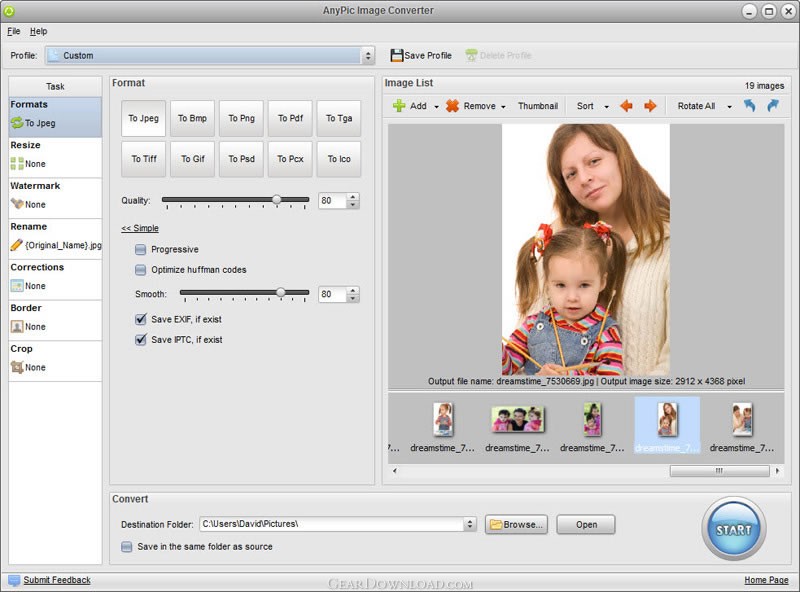Click the Quality slider handle
800x592 pixels.
coord(277,200)
